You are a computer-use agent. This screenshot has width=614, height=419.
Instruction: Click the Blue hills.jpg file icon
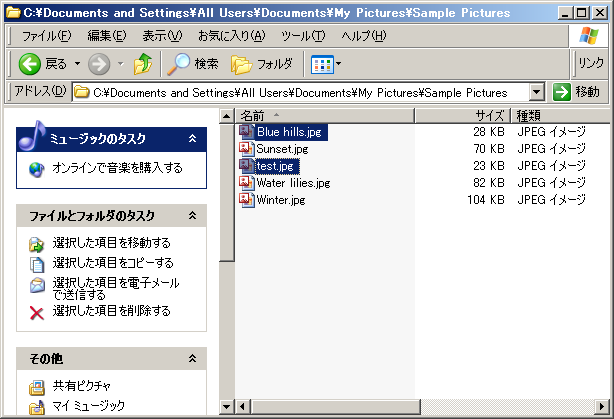point(247,132)
